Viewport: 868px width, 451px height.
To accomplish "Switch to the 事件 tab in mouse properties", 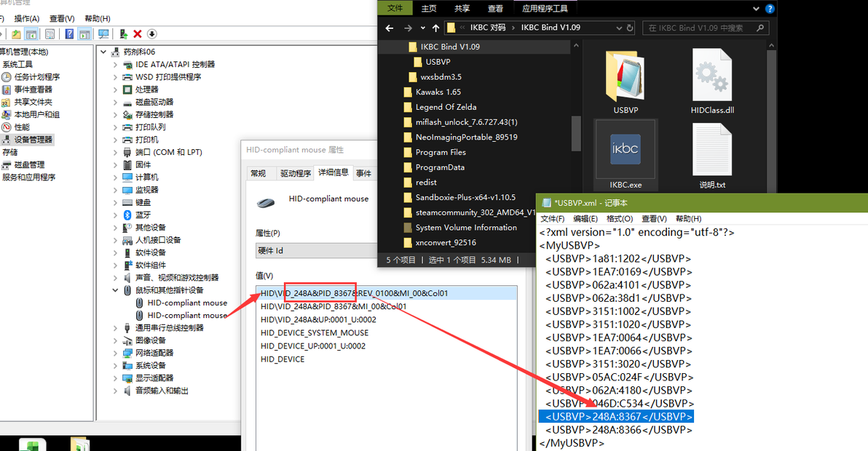I will tap(363, 174).
